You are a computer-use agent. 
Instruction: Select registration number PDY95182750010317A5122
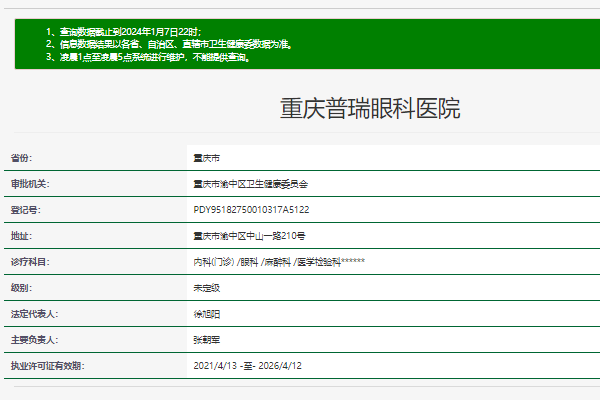(251, 210)
